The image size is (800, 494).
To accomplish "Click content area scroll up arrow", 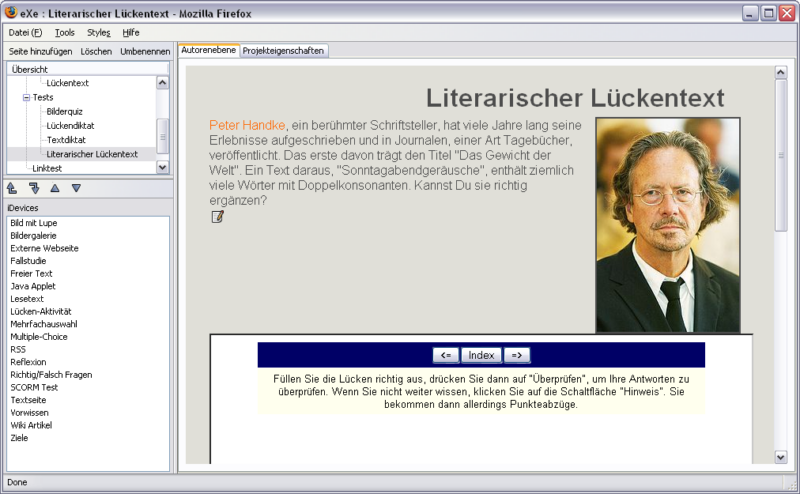I will (x=781, y=72).
